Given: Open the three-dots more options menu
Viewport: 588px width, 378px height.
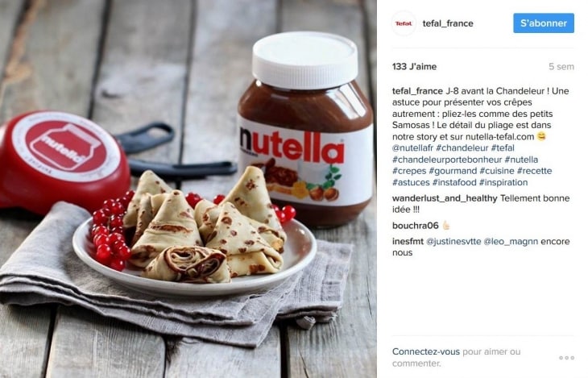Looking at the screenshot, I should (566, 358).
